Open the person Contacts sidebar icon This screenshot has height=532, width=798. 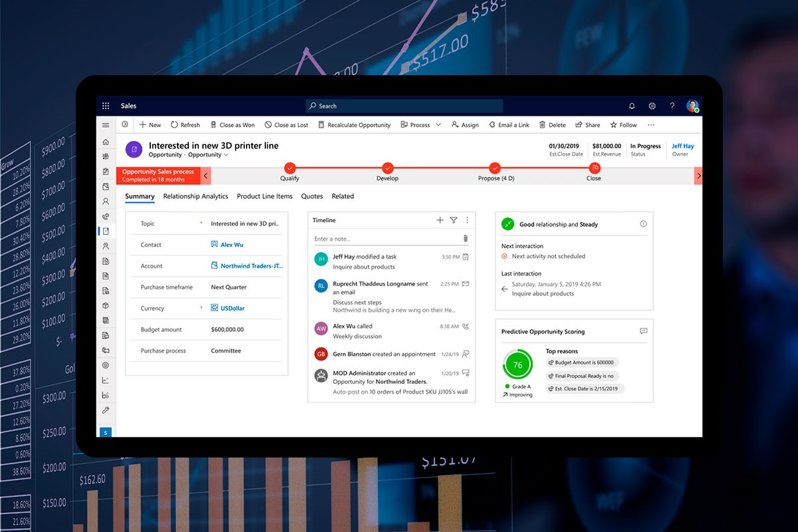(x=106, y=201)
